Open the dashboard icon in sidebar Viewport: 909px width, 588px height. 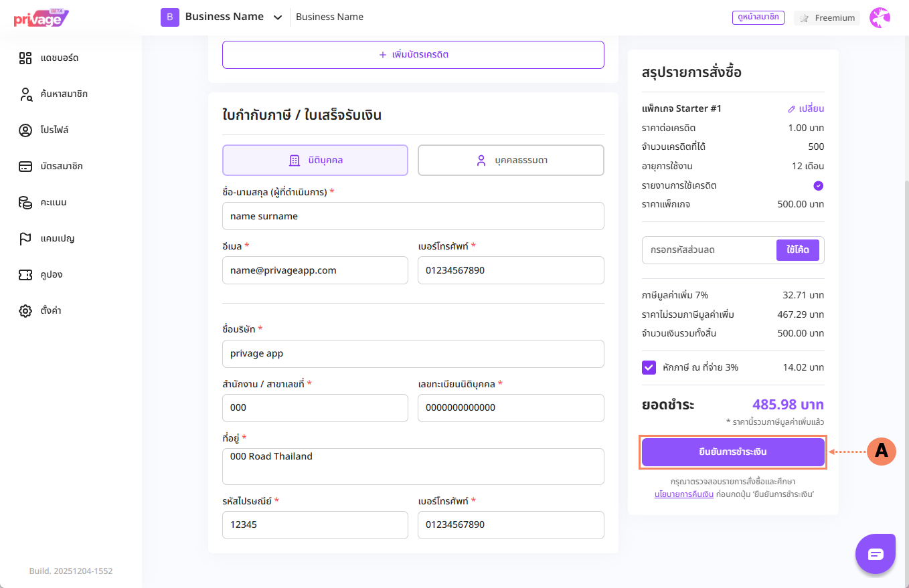click(x=25, y=58)
